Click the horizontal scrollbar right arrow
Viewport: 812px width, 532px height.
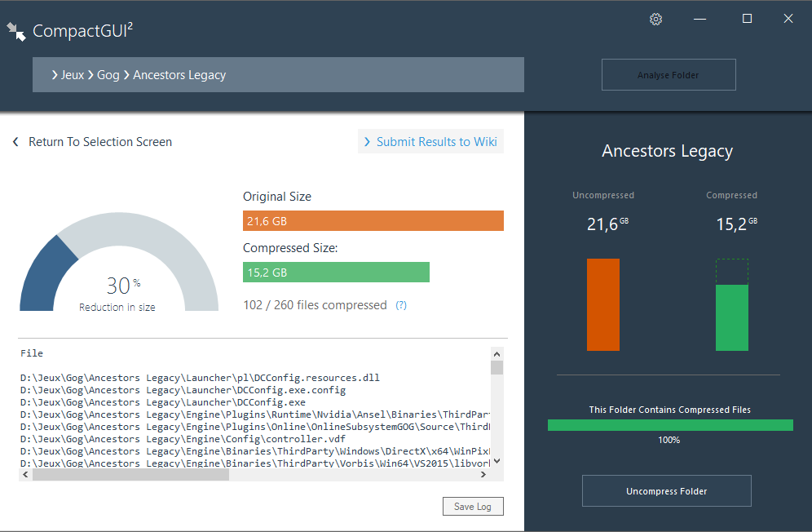click(x=483, y=474)
